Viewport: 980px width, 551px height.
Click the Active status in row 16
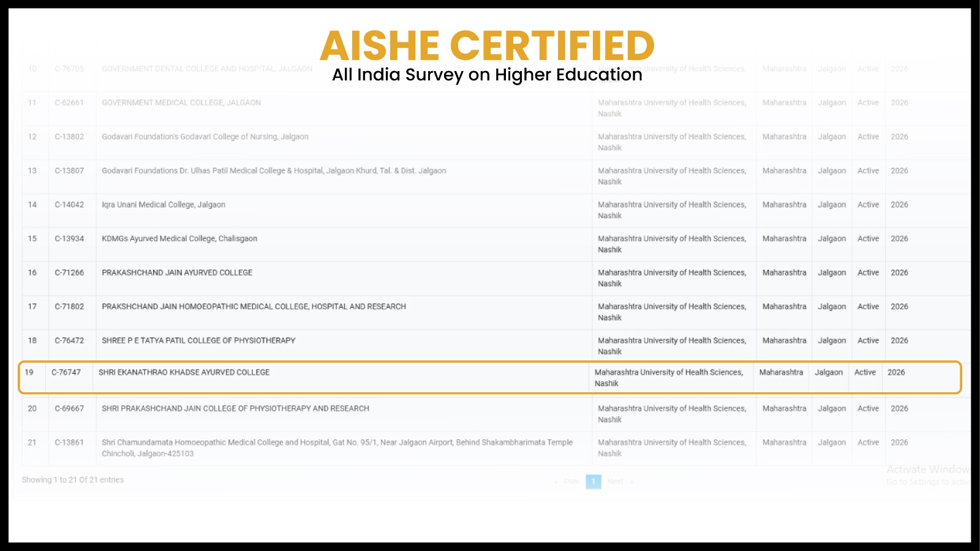click(x=868, y=273)
